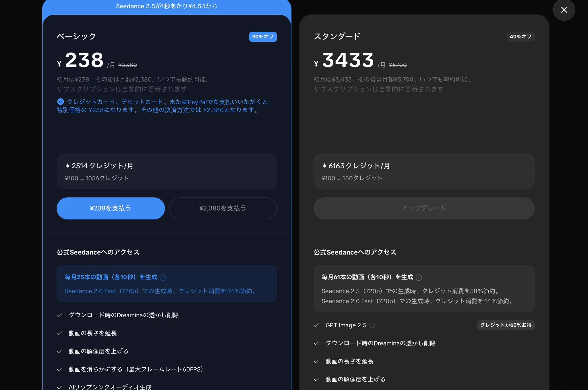
Task: Click the AIリップシンクオーディオ生成 item
Action: (110, 387)
